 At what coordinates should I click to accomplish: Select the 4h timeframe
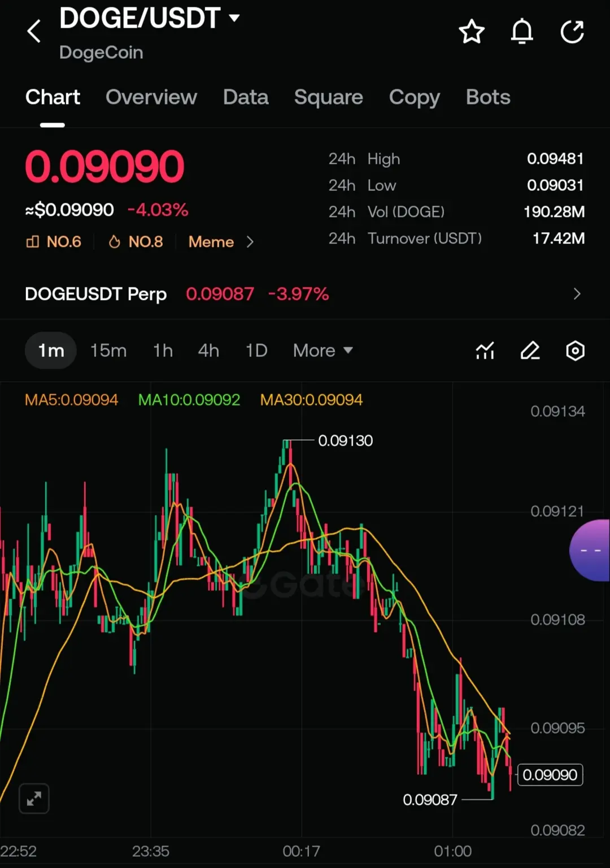pyautogui.click(x=208, y=351)
